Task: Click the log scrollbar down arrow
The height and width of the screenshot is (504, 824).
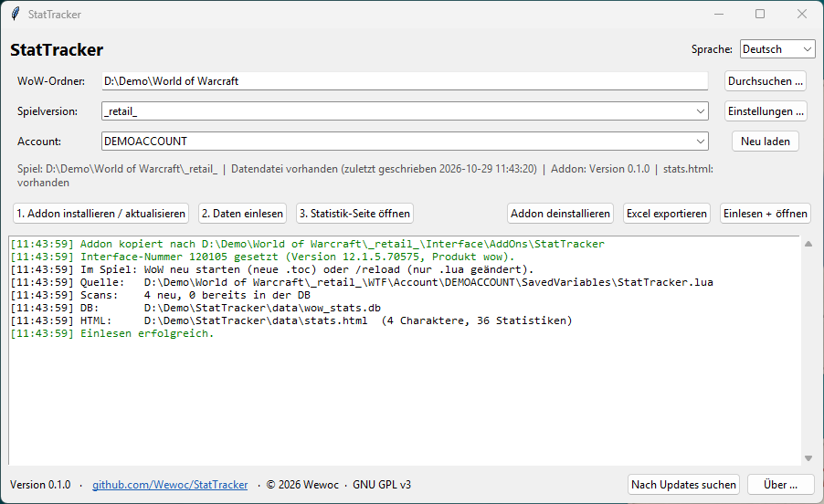Action: 808,458
